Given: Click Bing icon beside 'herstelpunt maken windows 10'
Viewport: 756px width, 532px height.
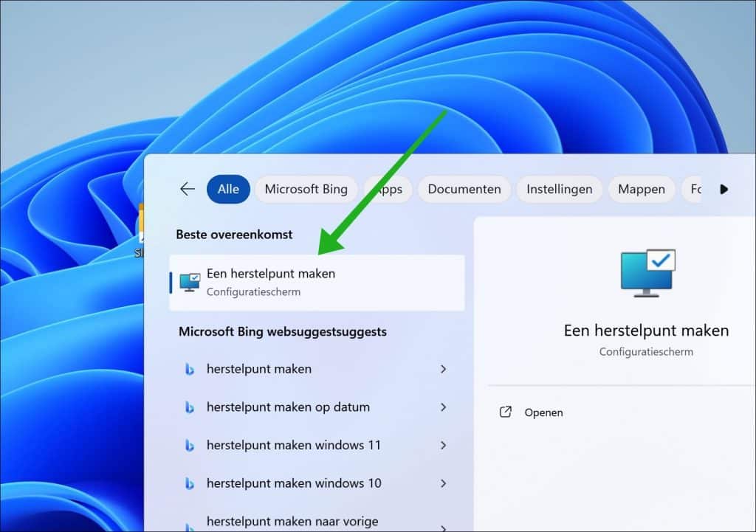Looking at the screenshot, I should click(x=190, y=484).
